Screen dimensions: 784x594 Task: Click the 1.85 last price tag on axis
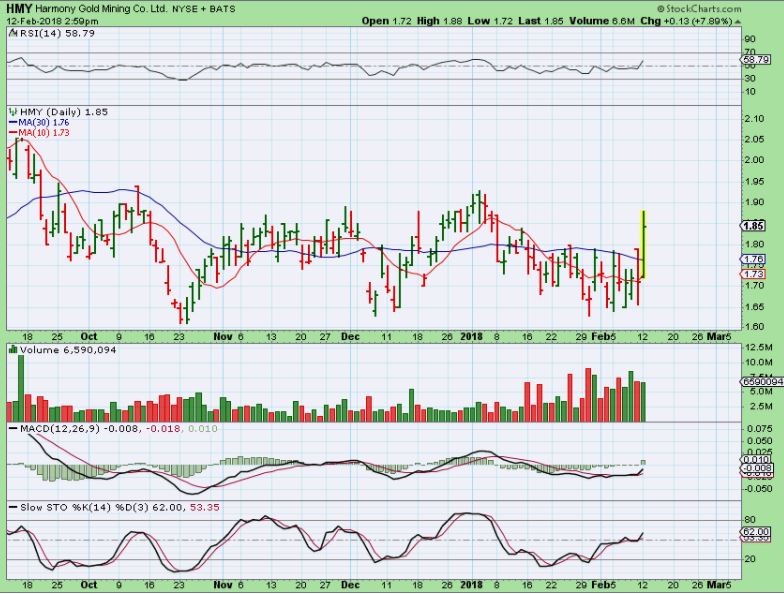[754, 226]
